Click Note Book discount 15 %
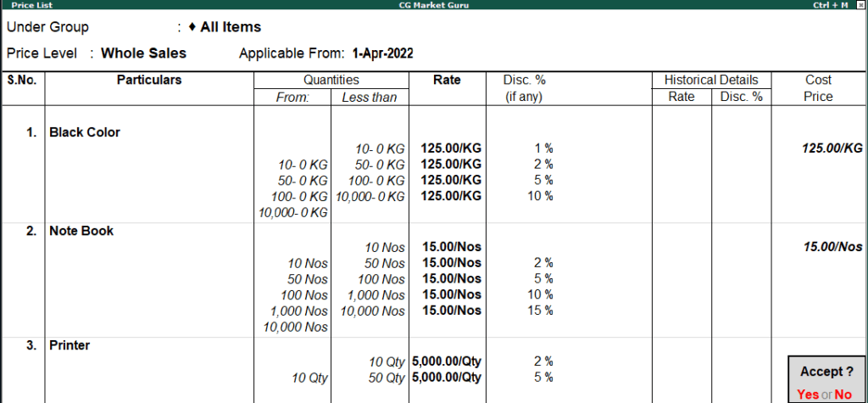 540,311
